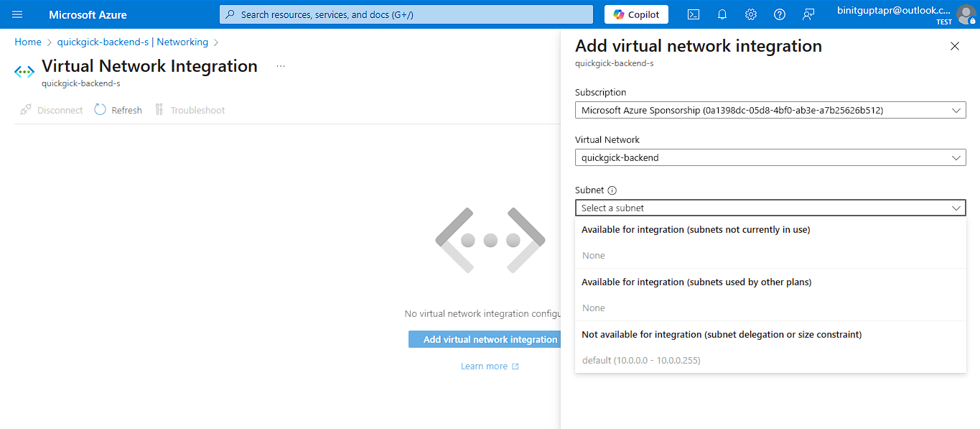Click 'subnets used by other plans' group header
980x429 pixels.
coord(696,282)
